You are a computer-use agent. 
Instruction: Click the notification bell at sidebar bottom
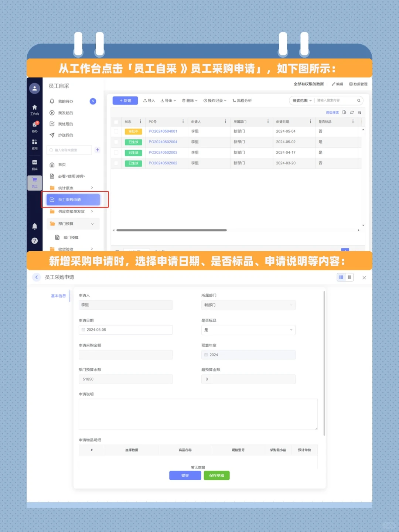click(x=34, y=226)
